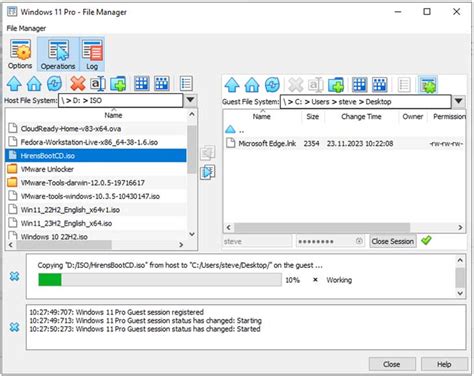
Task: Select Win11_23H2_English_x64.iso file
Action: [x=96, y=223]
